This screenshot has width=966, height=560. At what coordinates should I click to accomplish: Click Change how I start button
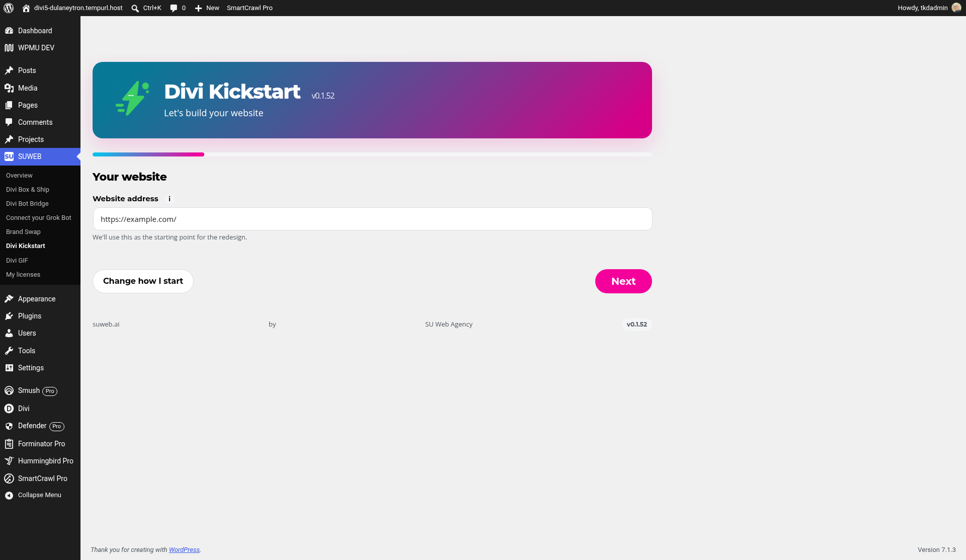point(143,281)
